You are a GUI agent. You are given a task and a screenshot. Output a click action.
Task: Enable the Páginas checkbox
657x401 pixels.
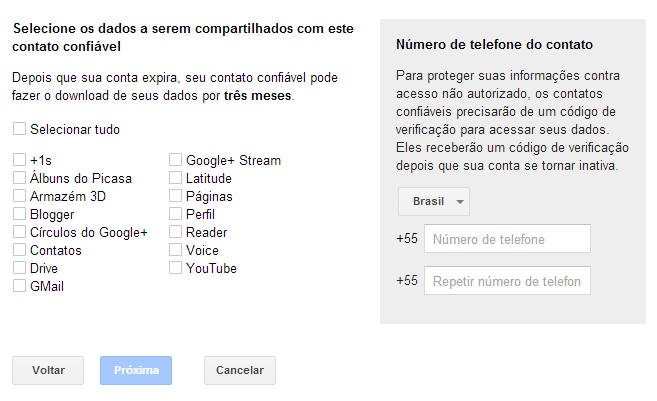coord(176,196)
